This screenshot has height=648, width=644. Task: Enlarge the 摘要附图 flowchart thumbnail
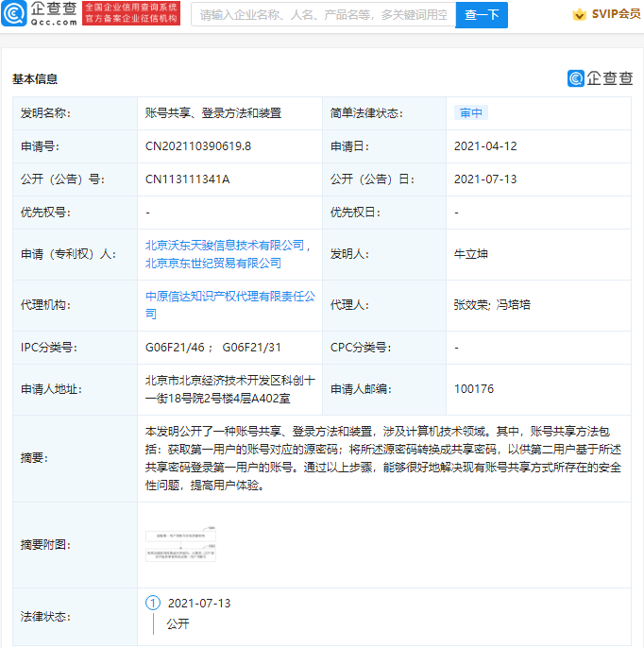point(181,545)
